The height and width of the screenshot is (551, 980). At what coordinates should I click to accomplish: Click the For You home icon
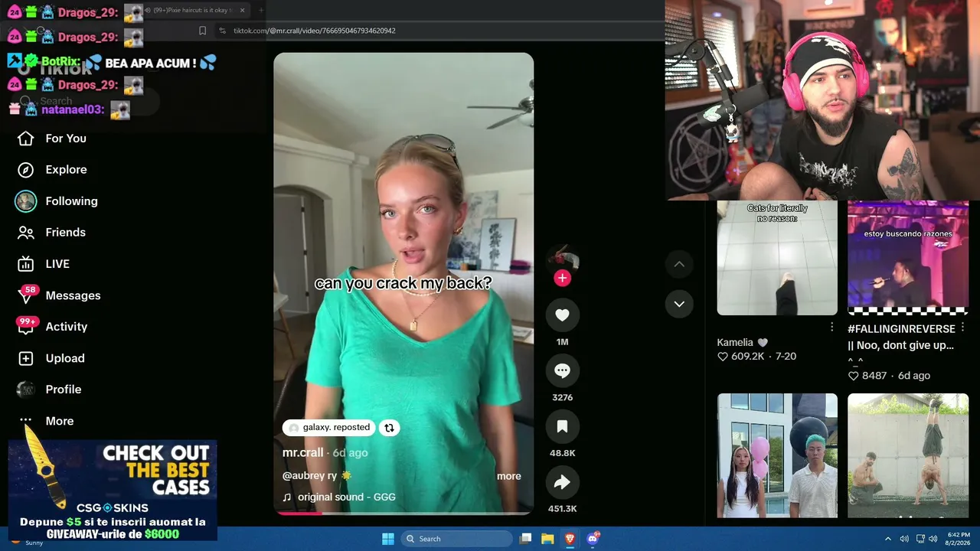click(26, 139)
